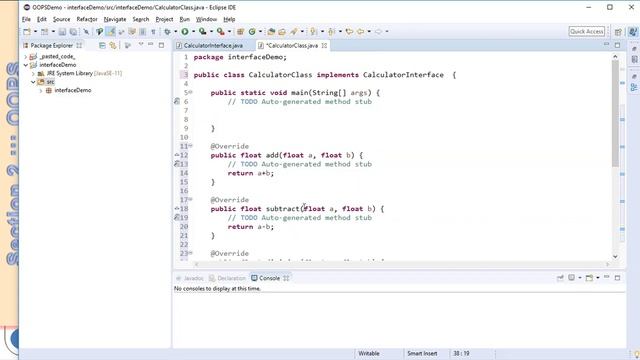Screen dimensions: 640x360
Task: Click editor scrollbar down arrow
Action: 616,256
